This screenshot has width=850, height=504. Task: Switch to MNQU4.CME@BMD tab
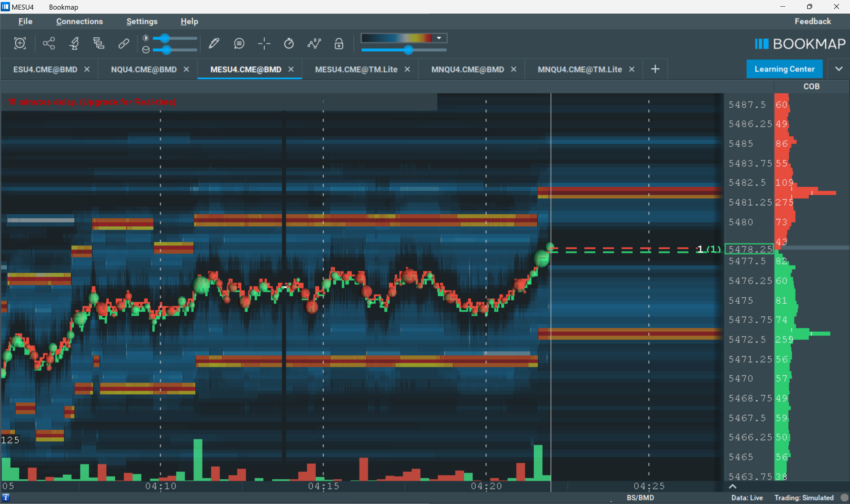coord(468,69)
